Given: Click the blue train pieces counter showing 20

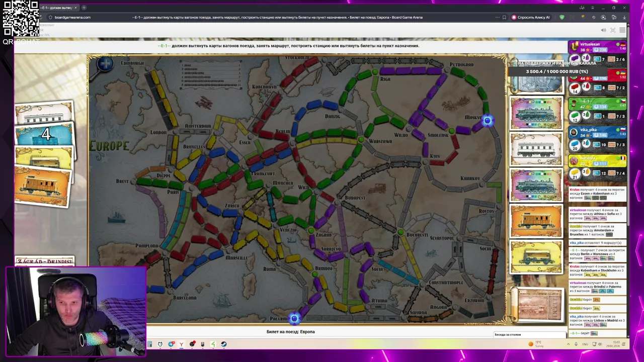Looking at the screenshot, I should pos(575,145).
